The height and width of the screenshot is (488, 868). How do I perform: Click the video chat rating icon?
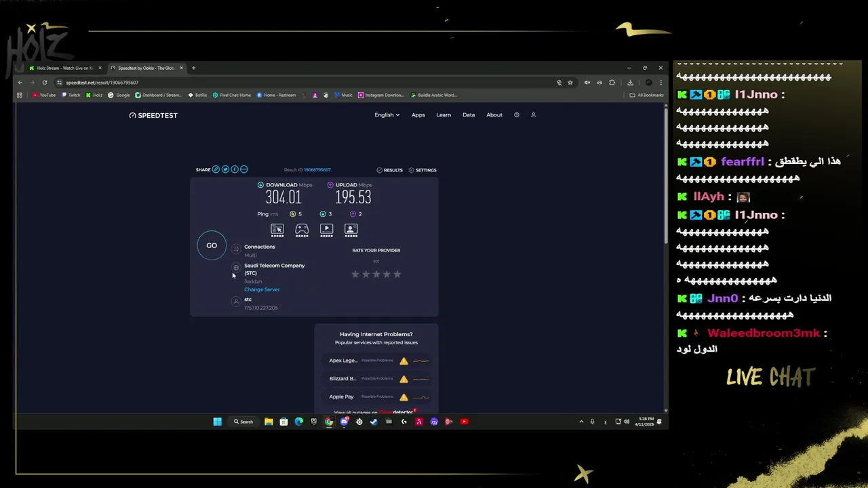[x=351, y=230]
